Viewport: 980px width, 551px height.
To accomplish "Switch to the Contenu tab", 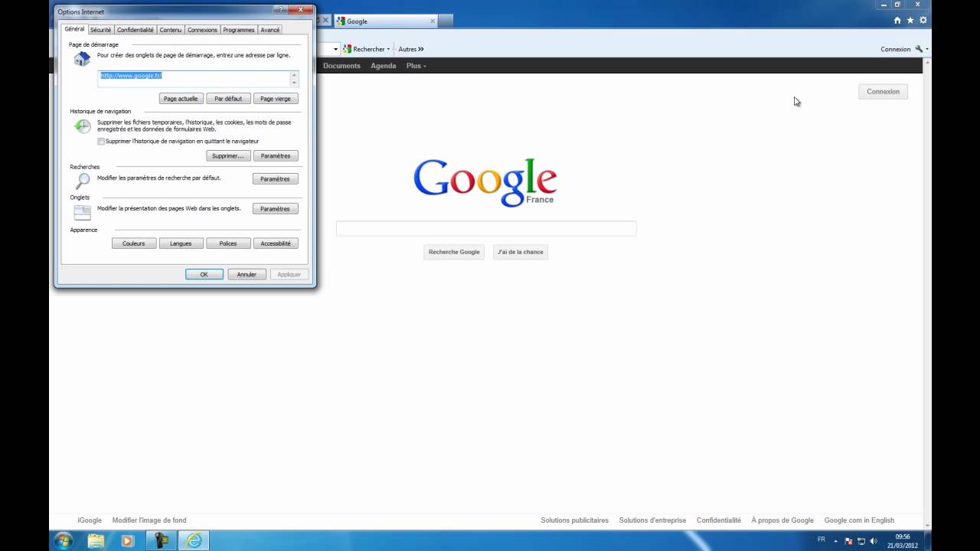I will (x=171, y=30).
